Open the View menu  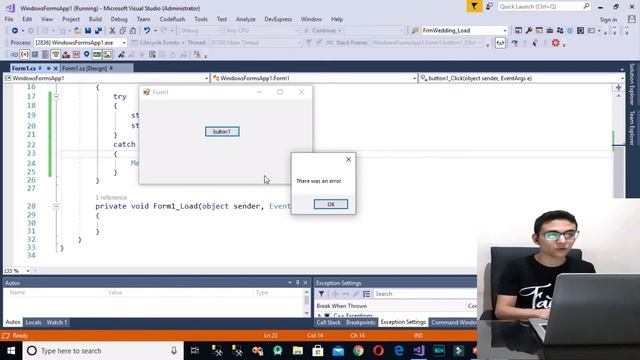[47, 19]
